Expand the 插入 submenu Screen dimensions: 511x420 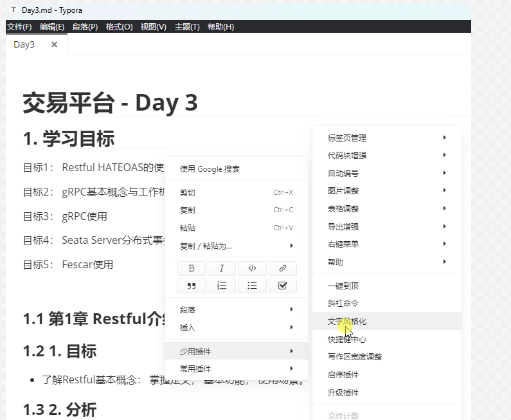tap(237, 327)
